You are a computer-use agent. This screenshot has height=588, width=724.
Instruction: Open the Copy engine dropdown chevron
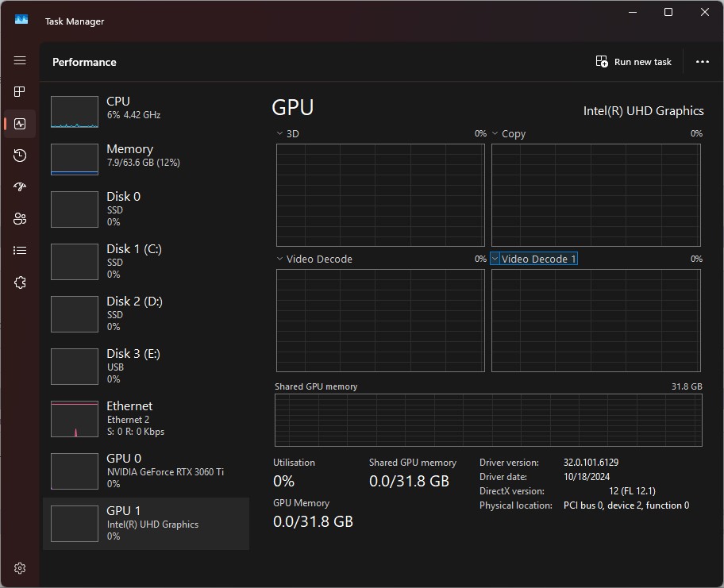495,133
